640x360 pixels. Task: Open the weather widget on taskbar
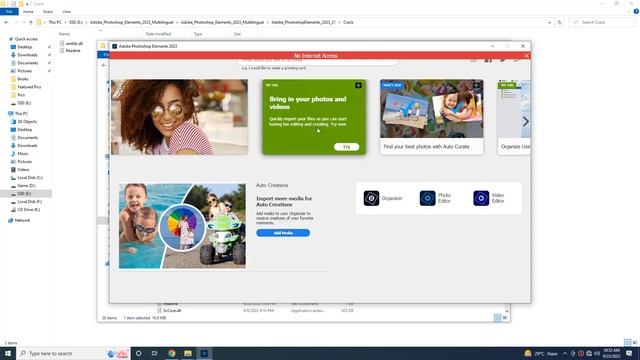pyautogui.click(x=541, y=353)
